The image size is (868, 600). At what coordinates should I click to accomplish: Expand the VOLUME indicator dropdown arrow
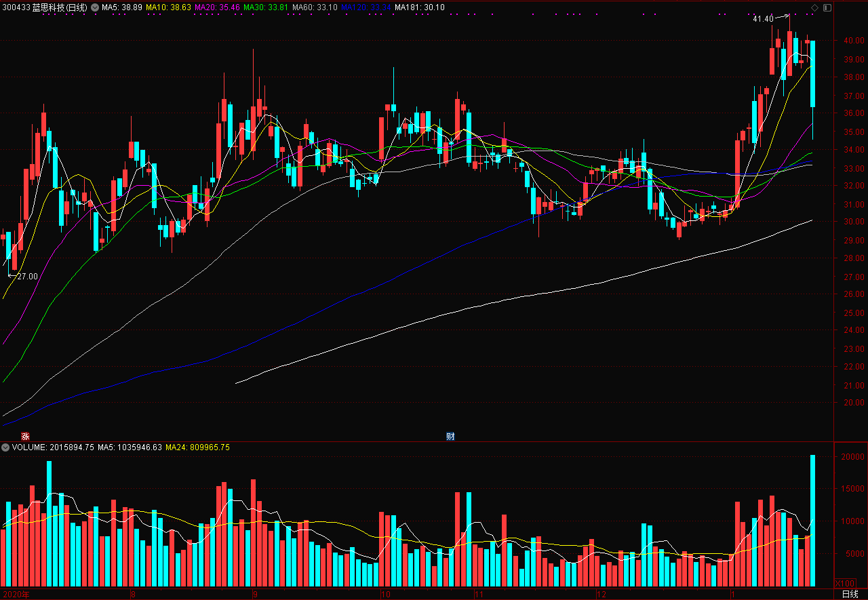pos(5,447)
